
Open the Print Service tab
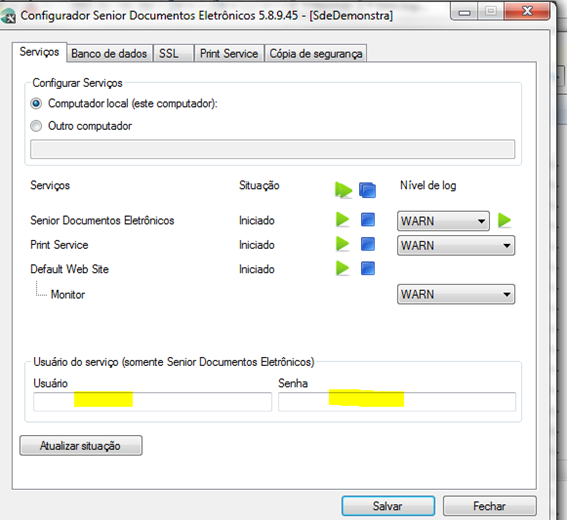[229, 54]
